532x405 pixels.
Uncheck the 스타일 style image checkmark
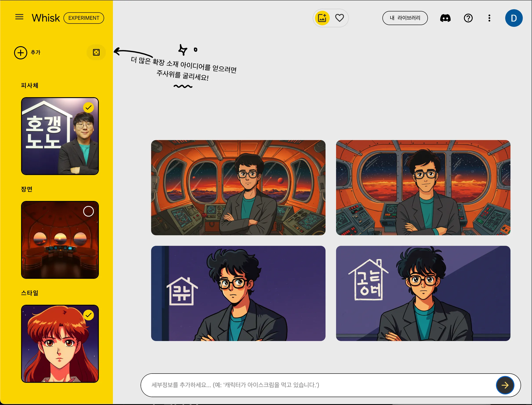(88, 315)
